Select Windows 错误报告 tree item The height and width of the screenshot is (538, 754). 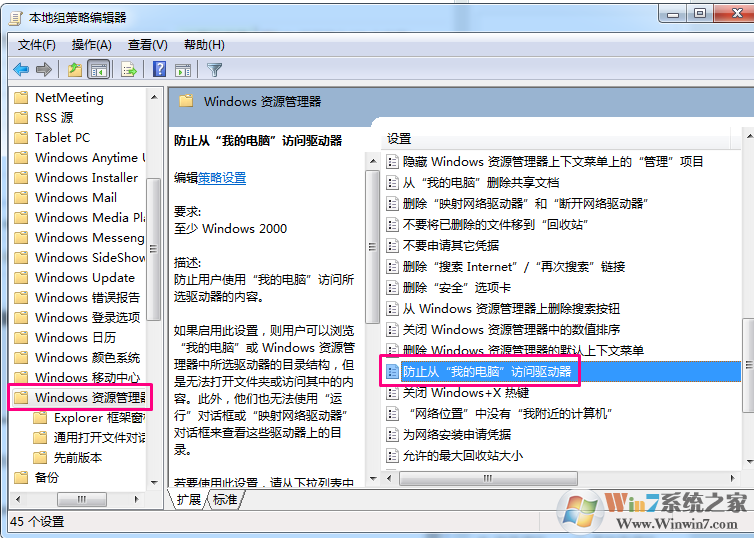88,298
